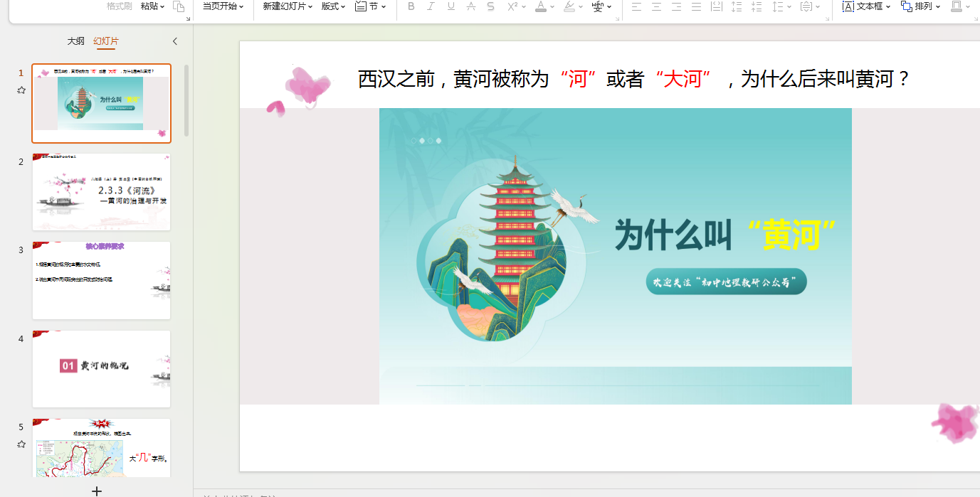The height and width of the screenshot is (497, 980).
Task: Collapse the slide panel with arrow
Action: coord(175,41)
